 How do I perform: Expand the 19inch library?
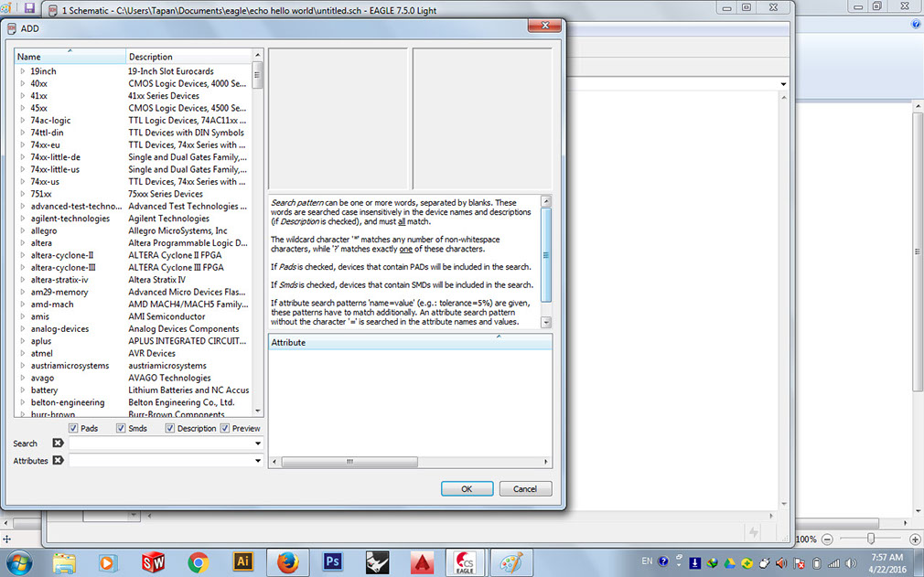coord(22,70)
